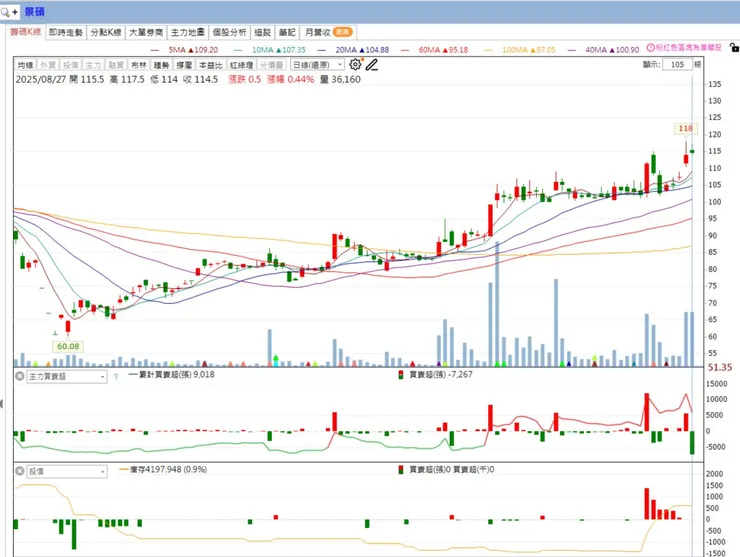Toggle the unlocked padlock icon
The image size is (740, 557).
tap(734, 47)
